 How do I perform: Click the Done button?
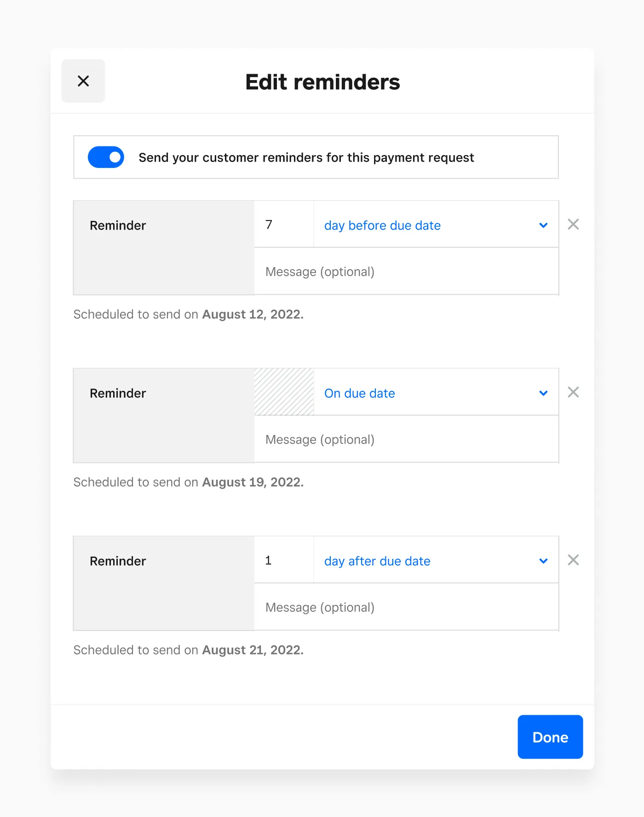[x=550, y=737]
